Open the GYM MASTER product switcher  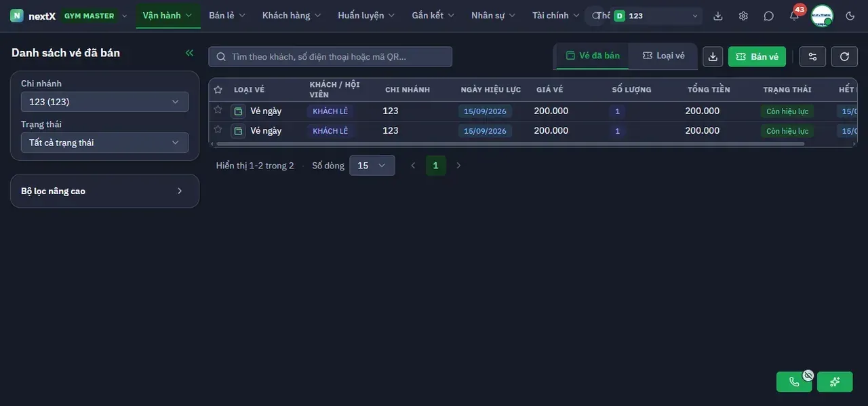[x=95, y=16]
